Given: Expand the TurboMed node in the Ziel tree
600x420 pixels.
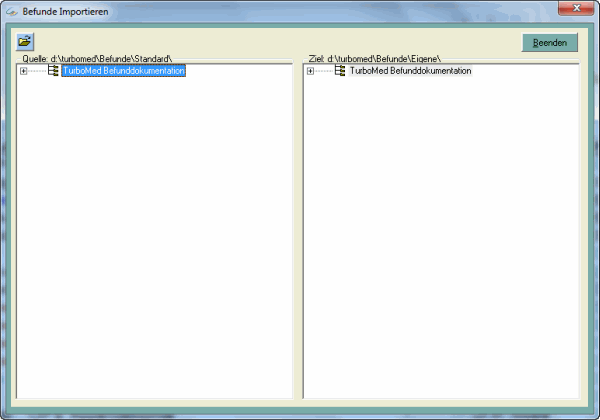Looking at the screenshot, I should click(310, 71).
